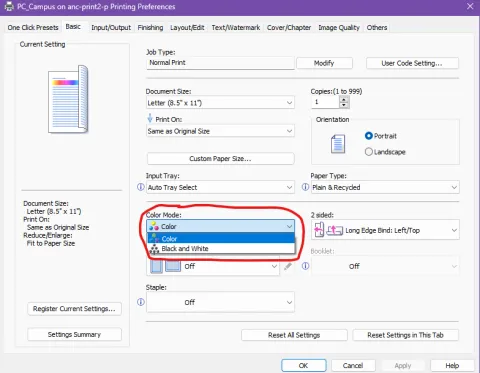Confirm with the OK button
Screen dimensions: 480x373
[304, 366]
